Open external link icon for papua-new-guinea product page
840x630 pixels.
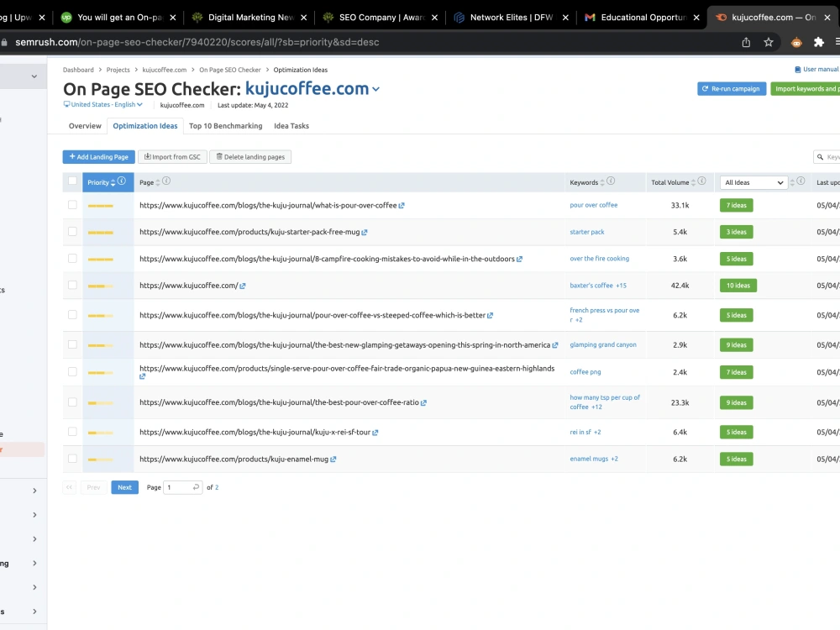coord(143,376)
